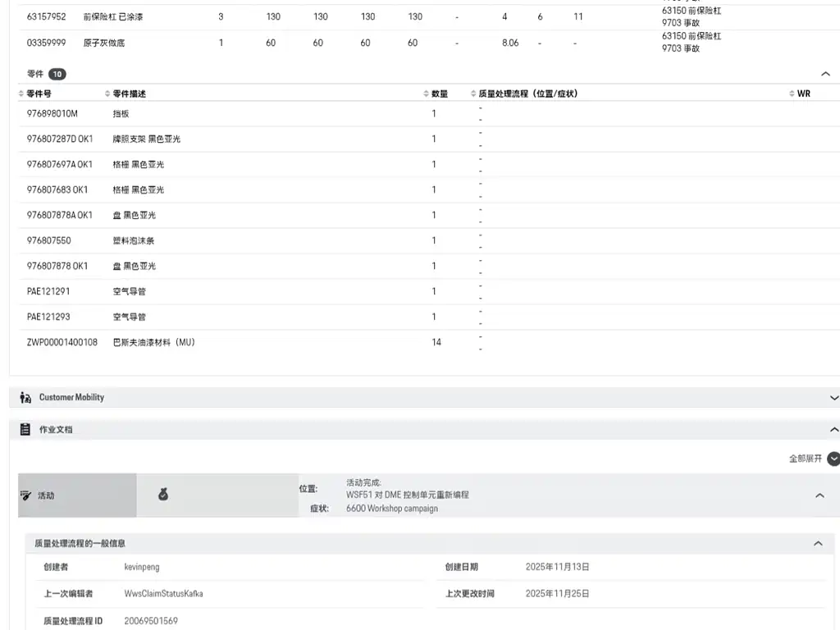Click description 塑料泡沫条
Image resolution: width=840 pixels, height=630 pixels.
coord(134,240)
